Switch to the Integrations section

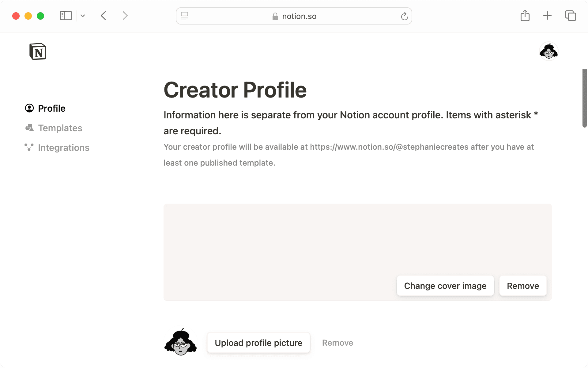pos(63,148)
